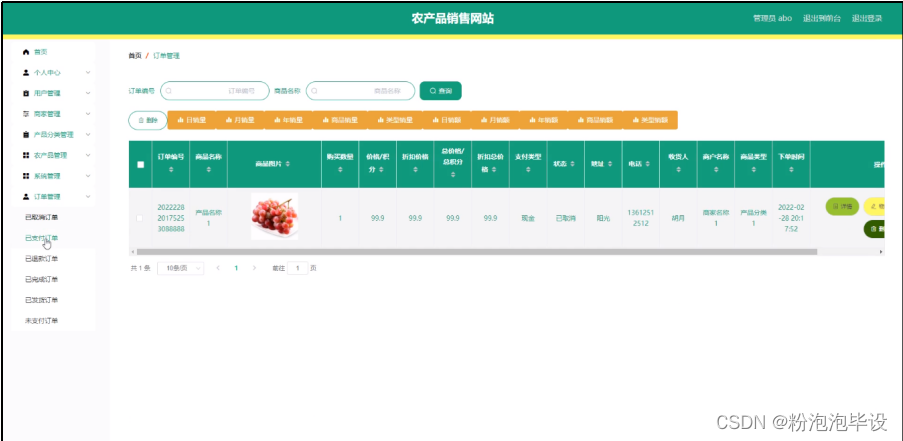
Task: Expand the 系统管理 sidebar menu
Action: [x=88, y=176]
